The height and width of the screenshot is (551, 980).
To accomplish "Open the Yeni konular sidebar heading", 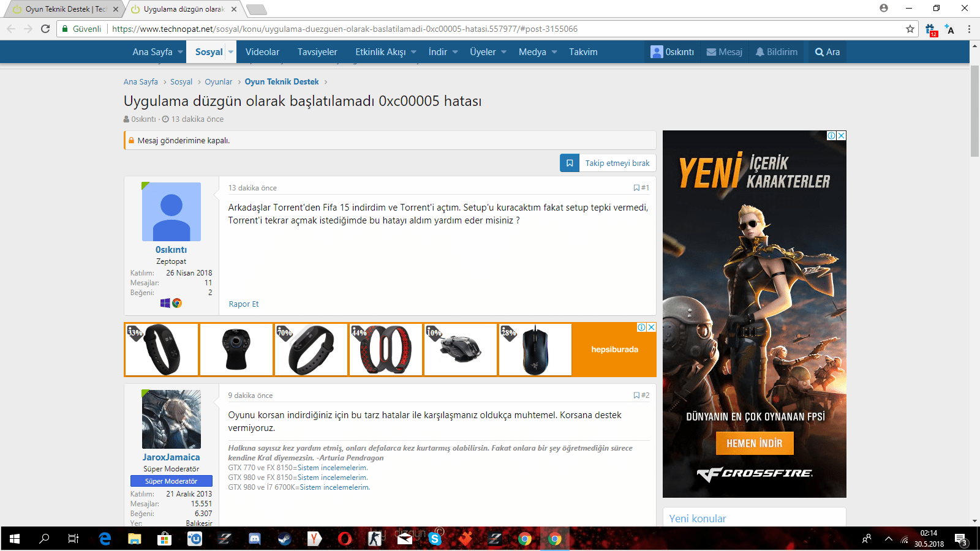I will [698, 519].
